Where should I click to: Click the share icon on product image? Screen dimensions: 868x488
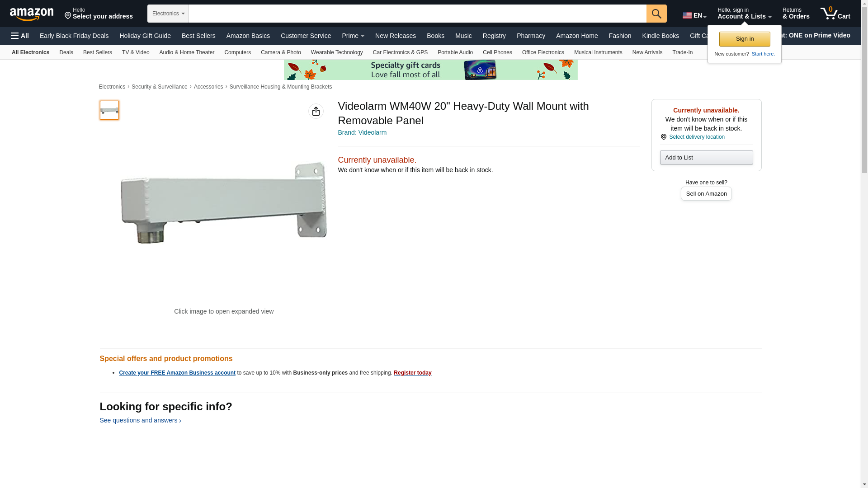[316, 111]
